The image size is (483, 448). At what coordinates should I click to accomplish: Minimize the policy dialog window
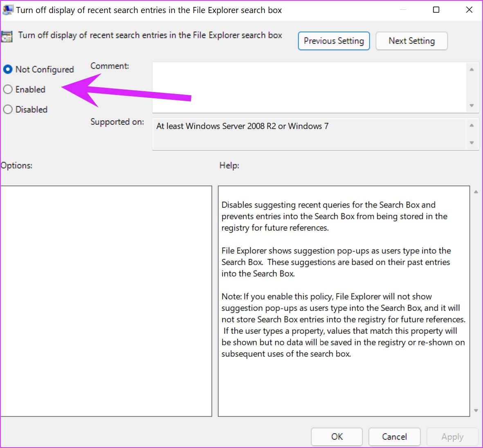pos(403,9)
